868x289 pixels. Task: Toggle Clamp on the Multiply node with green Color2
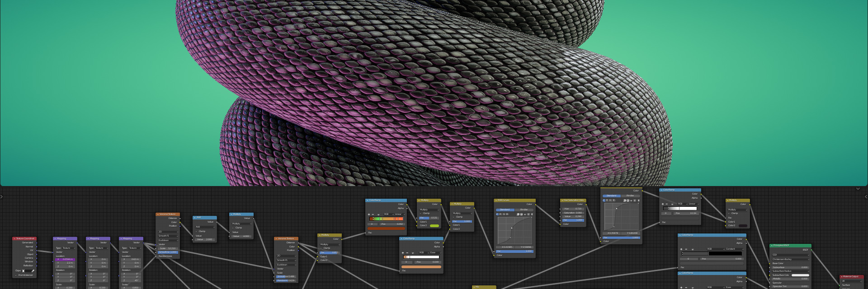coord(421,213)
